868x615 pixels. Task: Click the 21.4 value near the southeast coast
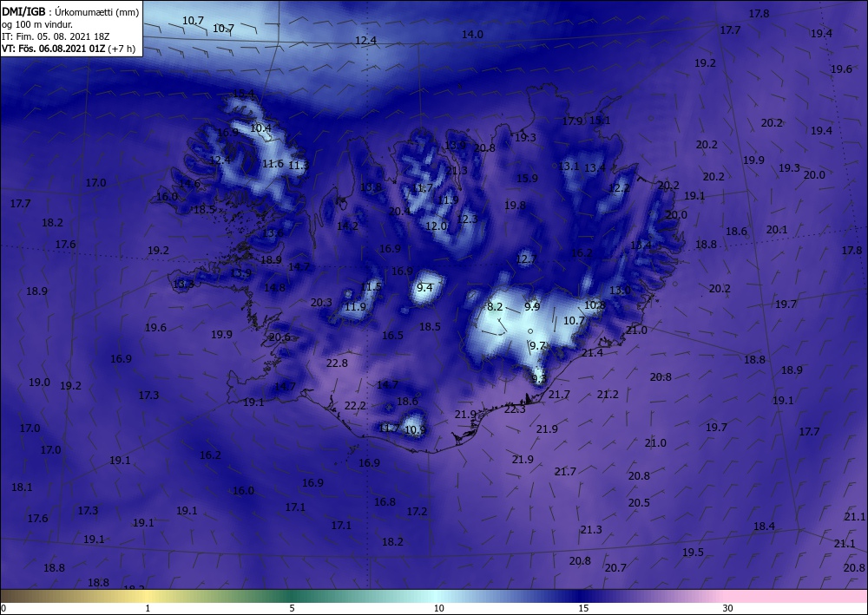pyautogui.click(x=592, y=353)
